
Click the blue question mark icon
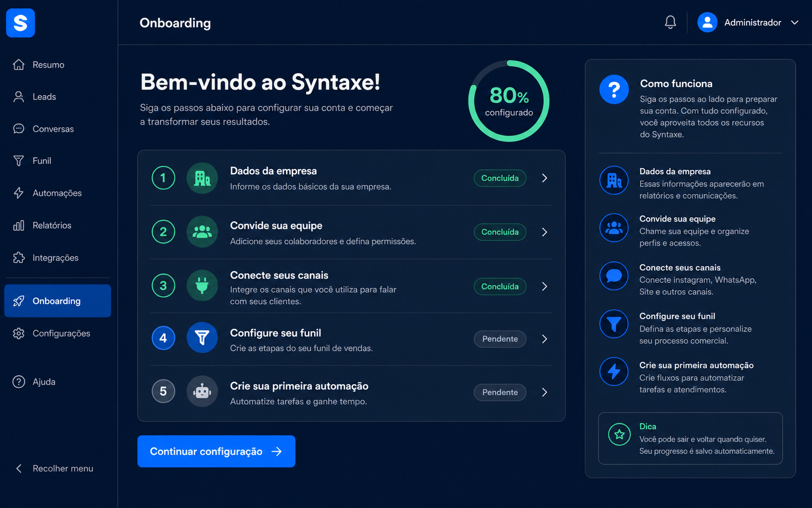click(614, 89)
